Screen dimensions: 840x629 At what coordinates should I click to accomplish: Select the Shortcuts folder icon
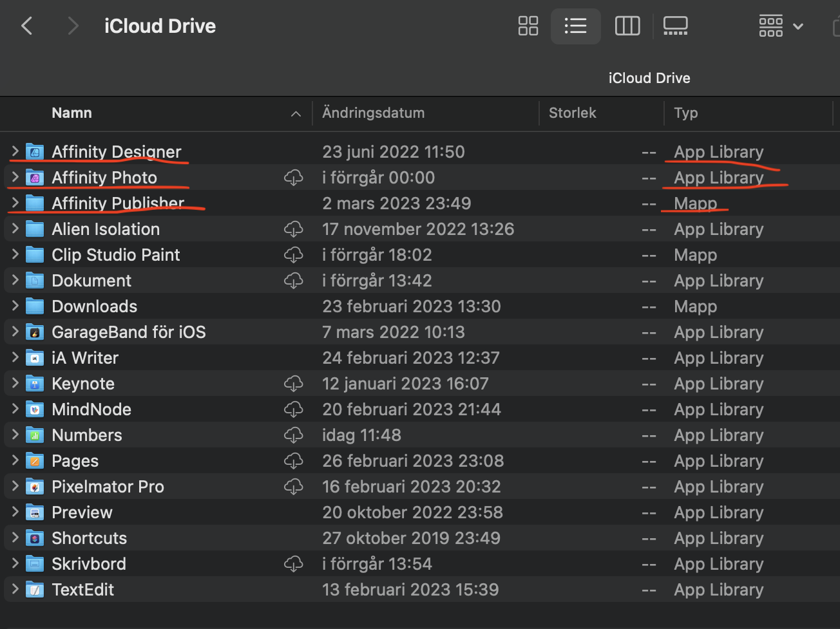(x=35, y=538)
